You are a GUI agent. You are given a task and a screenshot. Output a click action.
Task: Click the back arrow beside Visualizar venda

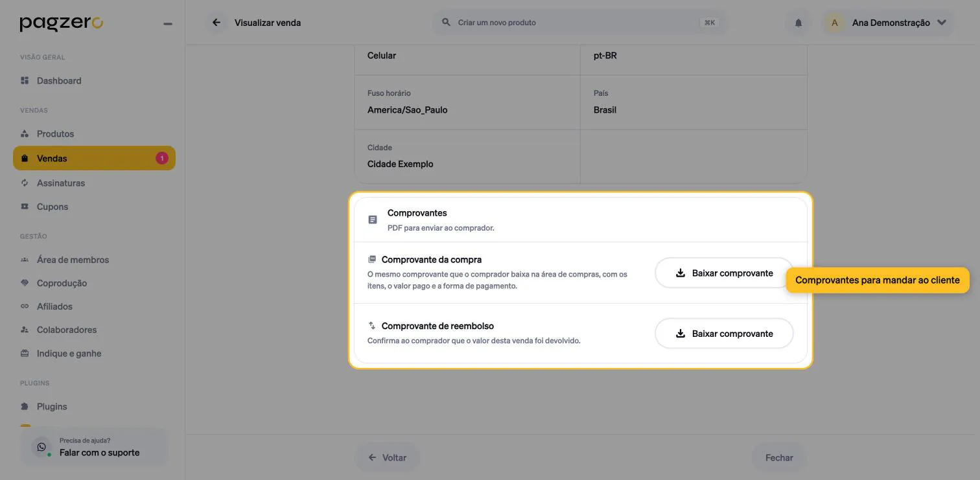click(216, 23)
